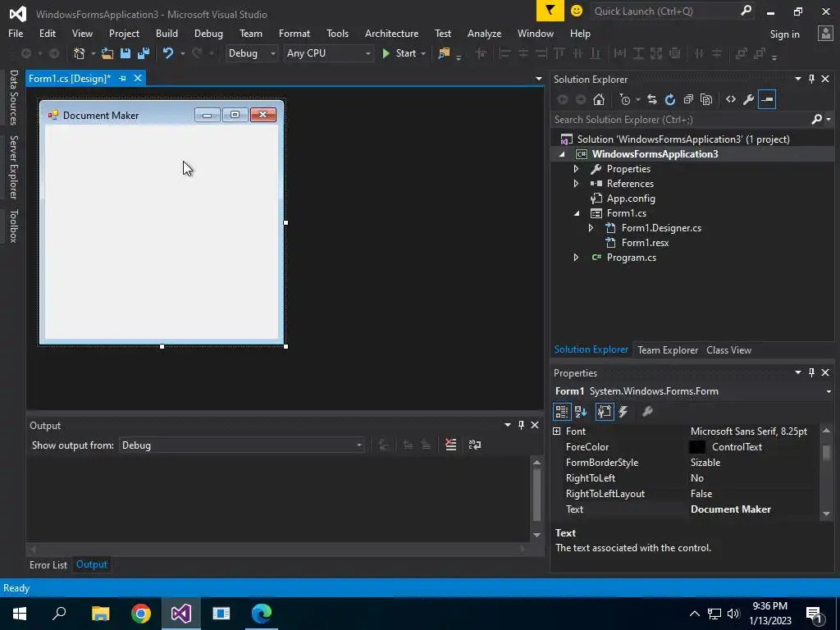Open the File menu
This screenshot has height=630, width=840.
pos(16,33)
